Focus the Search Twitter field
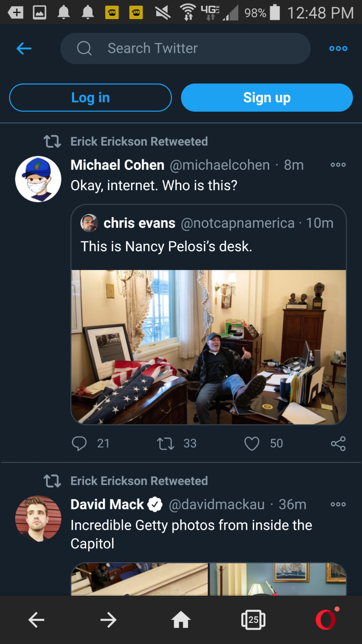 click(x=186, y=48)
